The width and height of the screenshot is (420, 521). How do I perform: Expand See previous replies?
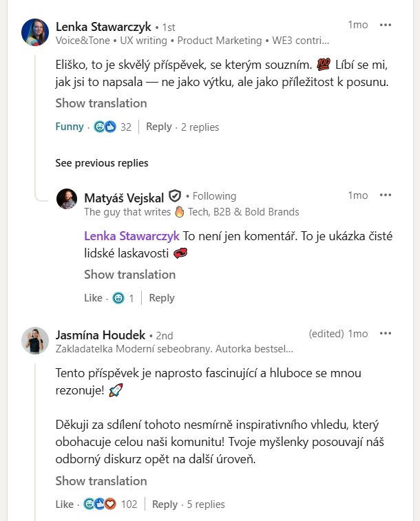[x=102, y=163]
